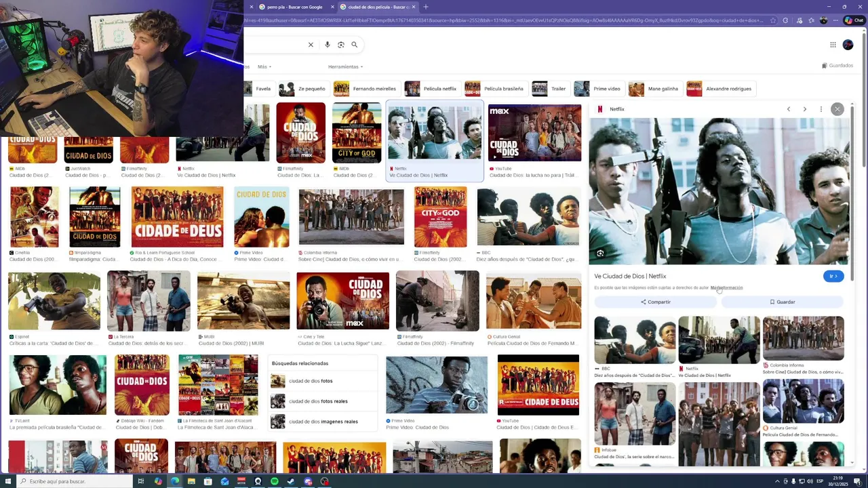Click the 'Compartir' button

[655, 302]
